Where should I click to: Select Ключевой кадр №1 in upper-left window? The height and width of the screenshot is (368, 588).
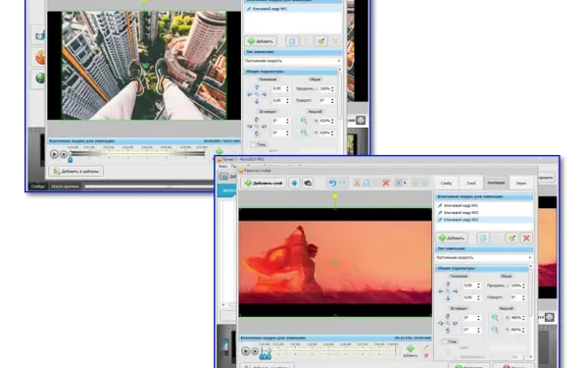292,9
